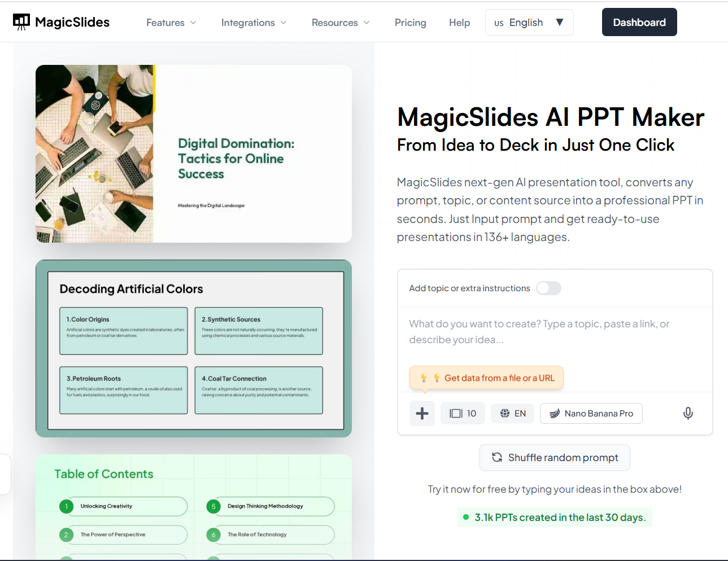
Task: Open the Pricing page
Action: pyautogui.click(x=411, y=23)
